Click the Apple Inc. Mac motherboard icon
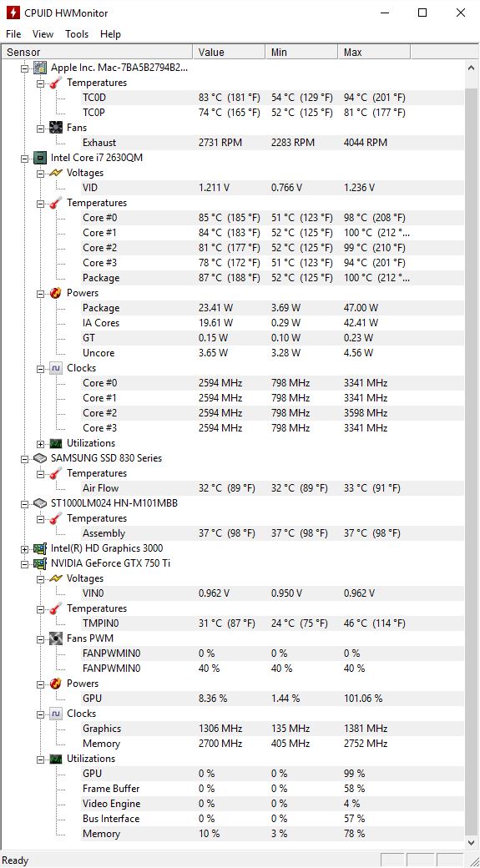Image resolution: width=480 pixels, height=868 pixels. coord(39,68)
